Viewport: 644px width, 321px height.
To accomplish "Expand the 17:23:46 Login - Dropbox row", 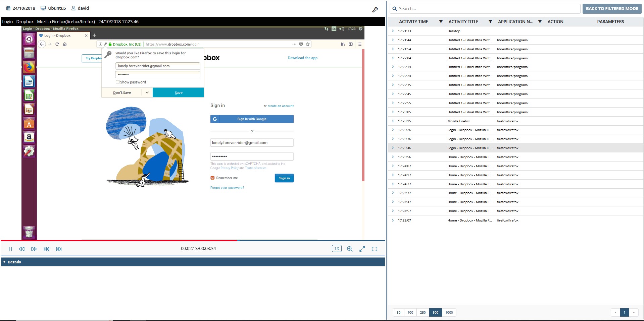I will point(393,148).
